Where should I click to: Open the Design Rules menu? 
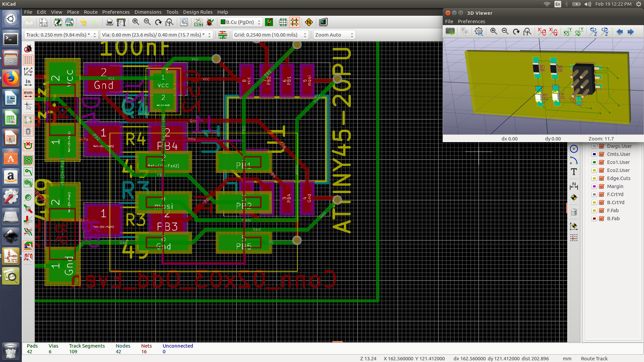click(x=198, y=12)
